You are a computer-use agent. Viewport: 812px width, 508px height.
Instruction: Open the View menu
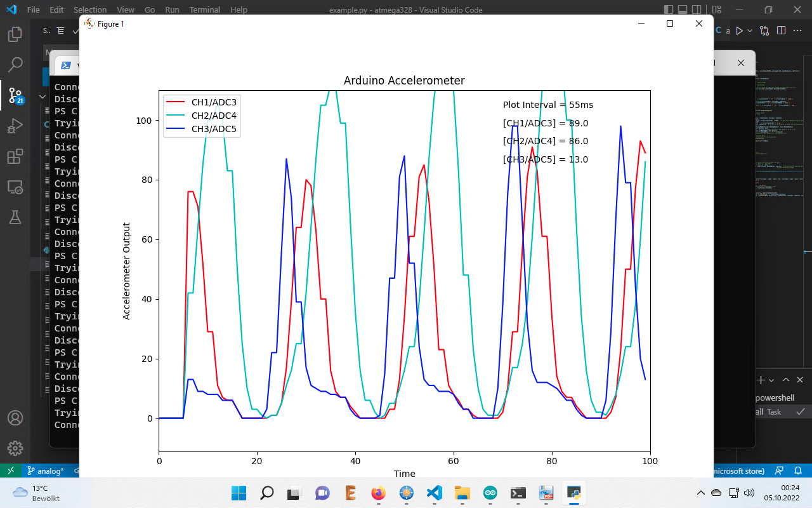click(x=126, y=10)
